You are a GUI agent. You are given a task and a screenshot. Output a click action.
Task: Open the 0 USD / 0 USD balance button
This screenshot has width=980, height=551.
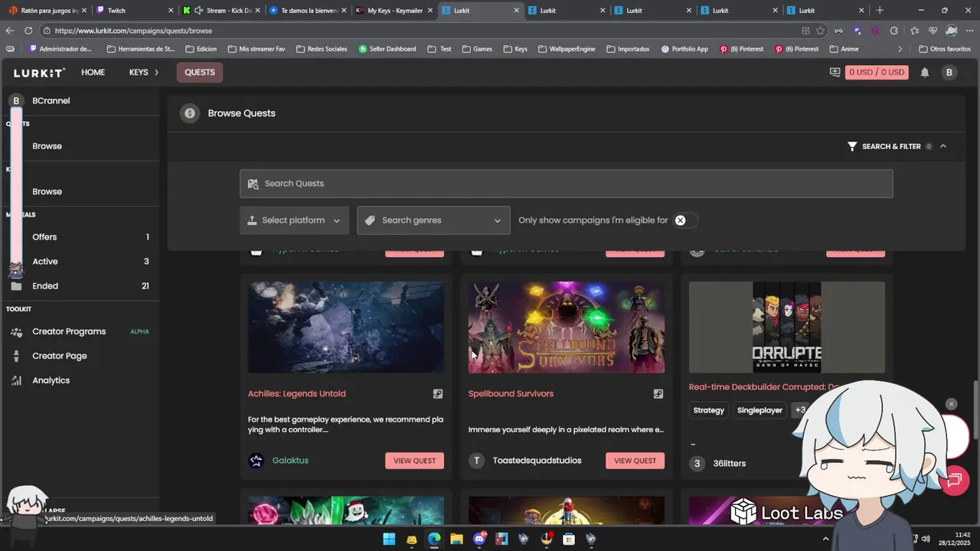(x=877, y=72)
